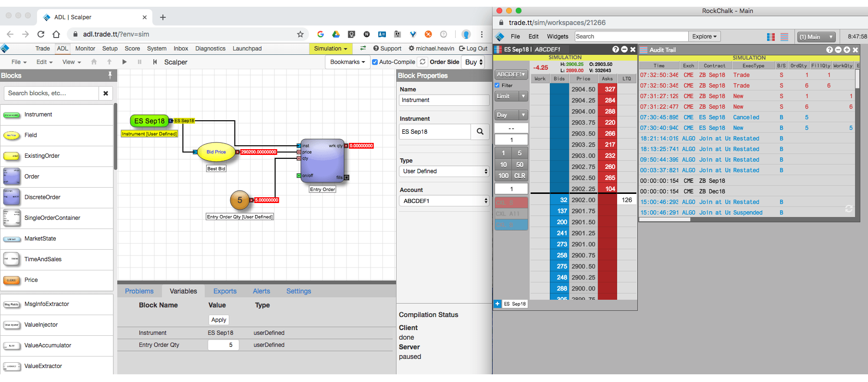This screenshot has height=382, width=868.
Task: Select the ValueAccumulator block icon
Action: tap(12, 346)
